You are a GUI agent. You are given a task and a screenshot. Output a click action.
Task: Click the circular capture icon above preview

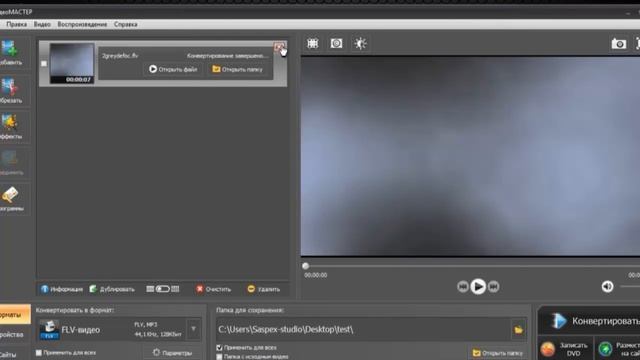pos(336,43)
